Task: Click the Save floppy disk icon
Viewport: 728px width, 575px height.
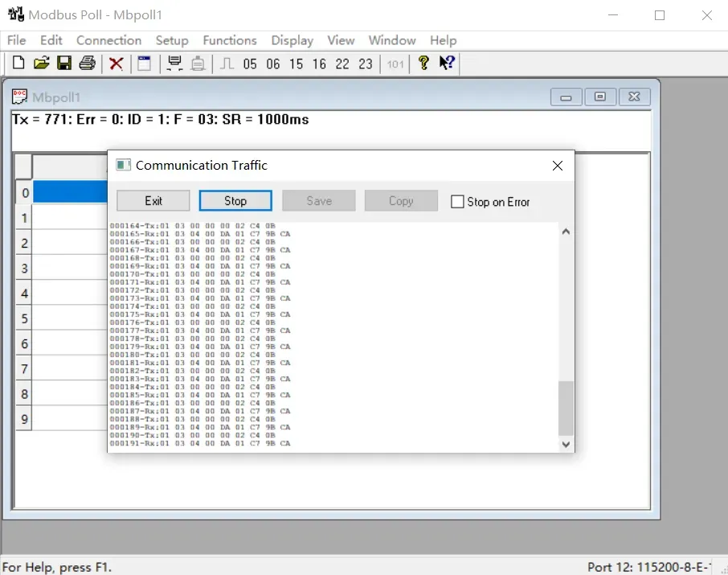Action: [x=64, y=63]
